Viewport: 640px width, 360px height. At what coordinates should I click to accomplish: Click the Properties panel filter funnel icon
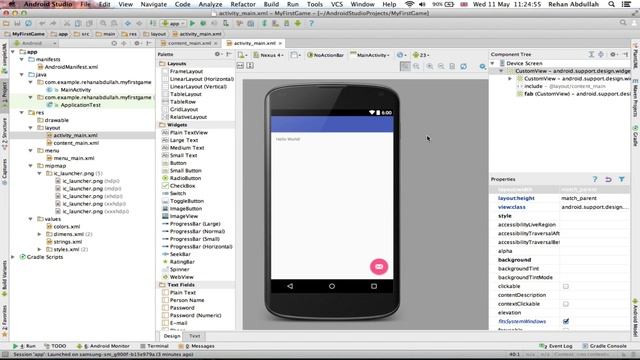[622, 179]
